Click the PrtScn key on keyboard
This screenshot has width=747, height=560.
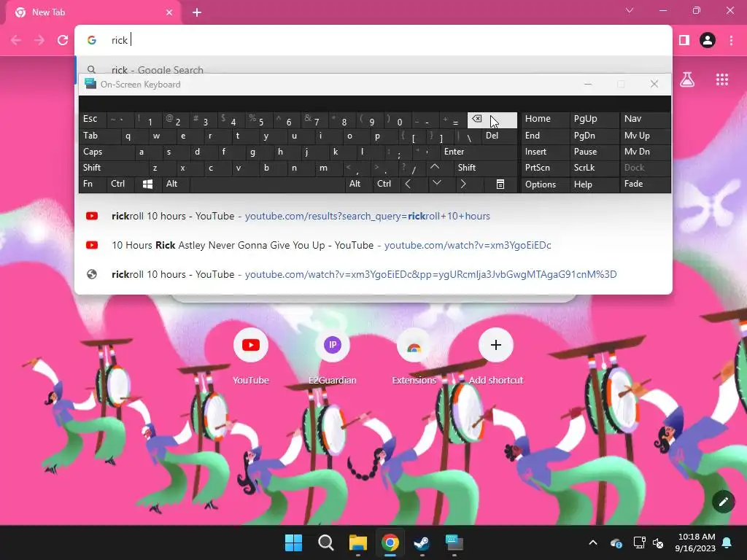546,168
